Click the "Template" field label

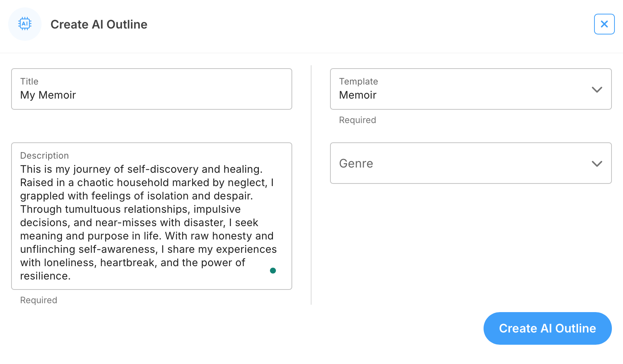click(x=359, y=82)
